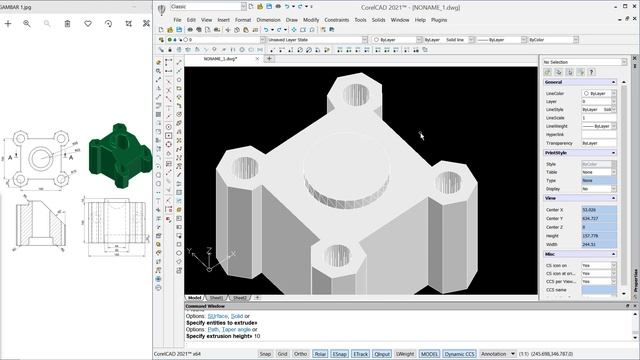This screenshot has height=360, width=640.
Task: Click the Solid option link in command window
Action: pos(237,316)
